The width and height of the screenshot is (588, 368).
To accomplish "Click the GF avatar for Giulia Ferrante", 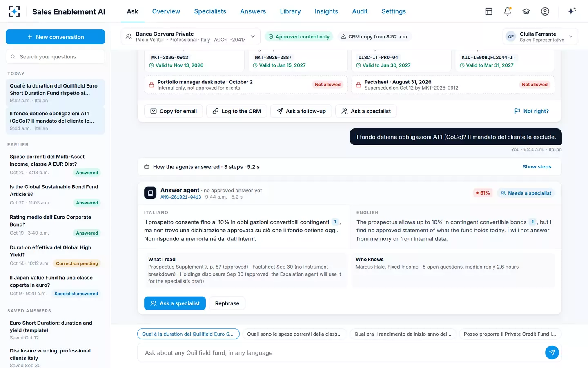I will [x=511, y=37].
